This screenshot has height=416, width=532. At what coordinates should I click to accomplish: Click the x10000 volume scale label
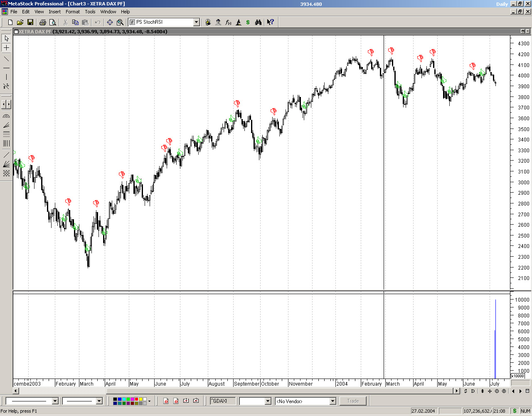pos(517,376)
